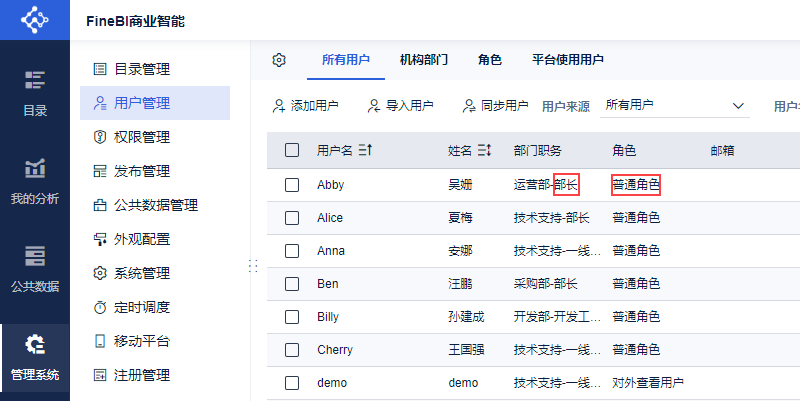Image resolution: width=800 pixels, height=401 pixels.
Task: Open 我的分析 in the sidebar
Action: tap(34, 181)
